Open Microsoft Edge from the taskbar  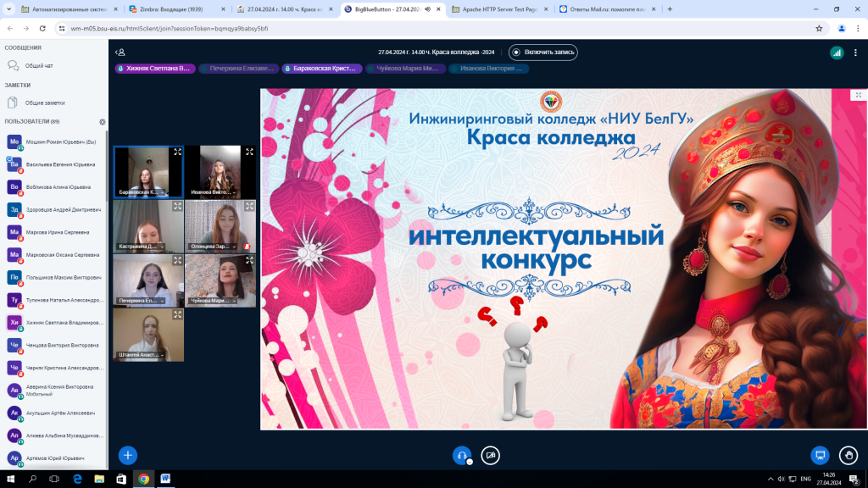(77, 479)
